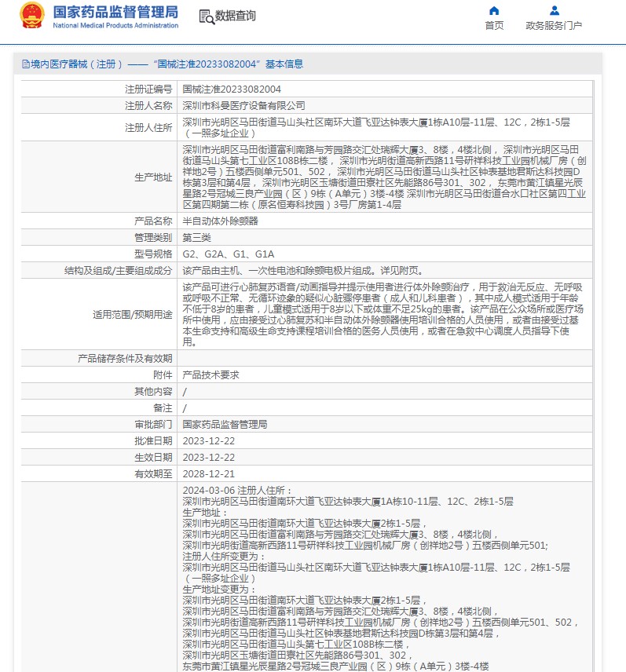Click product name 半自动体外除颤器
Screen dimensions: 626x672
pos(220,221)
